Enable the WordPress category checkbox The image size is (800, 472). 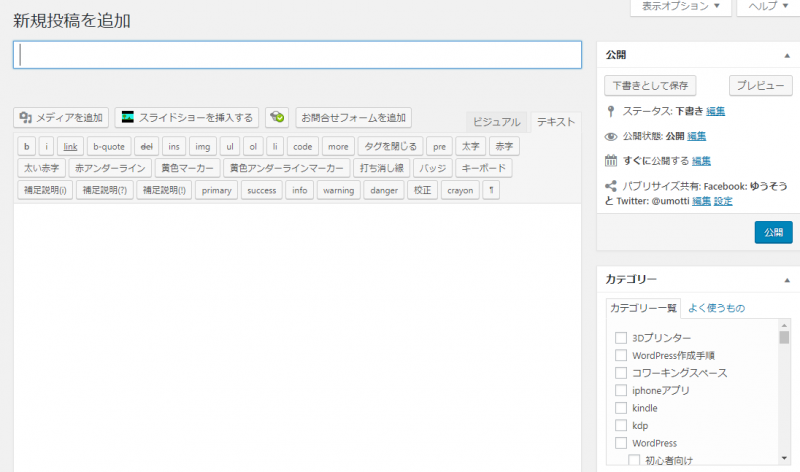point(621,443)
